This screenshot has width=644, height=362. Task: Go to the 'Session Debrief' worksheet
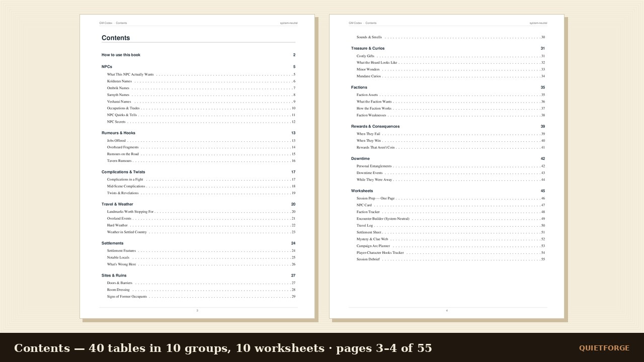coord(451,259)
